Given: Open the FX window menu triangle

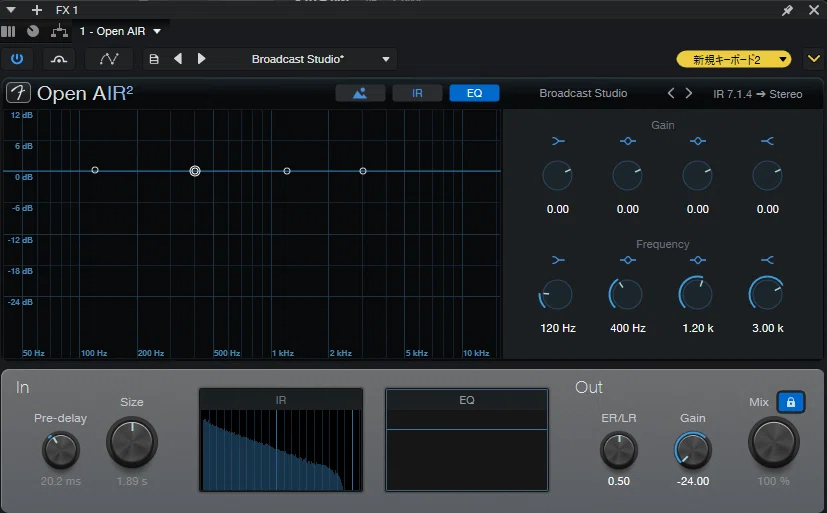Looking at the screenshot, I should (11, 10).
